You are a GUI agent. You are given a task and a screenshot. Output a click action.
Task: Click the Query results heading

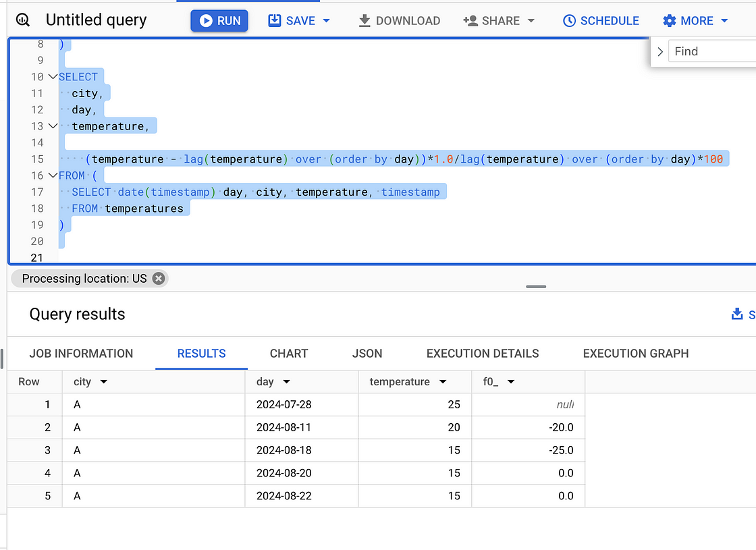point(77,314)
